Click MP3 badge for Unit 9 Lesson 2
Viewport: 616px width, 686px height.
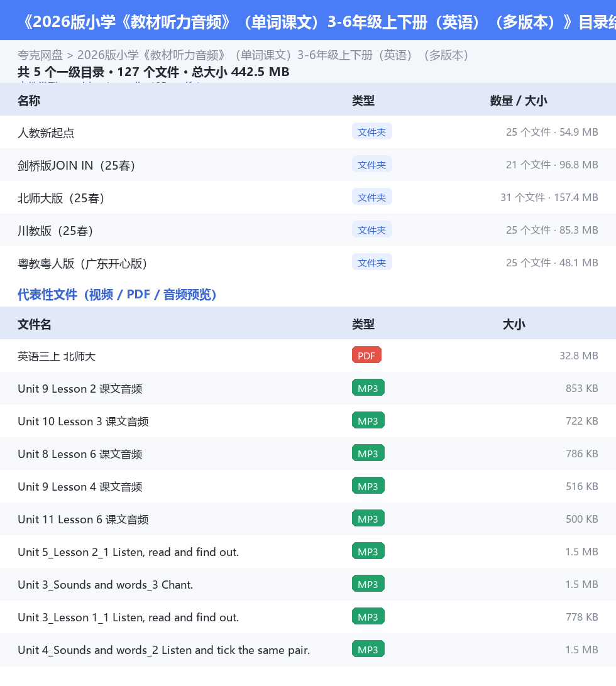pos(368,388)
